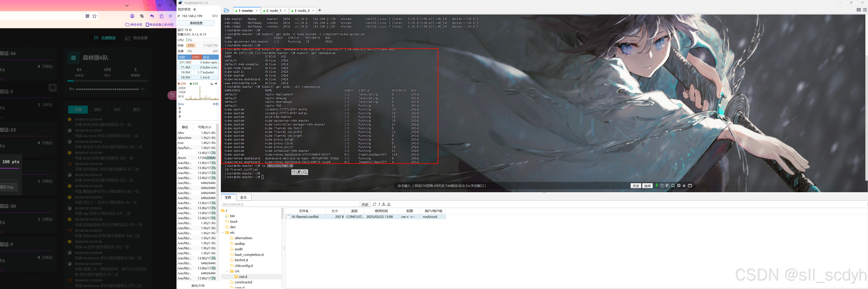The image size is (868, 289).
Task: Click the 系统信息 system info button
Action: (196, 23)
